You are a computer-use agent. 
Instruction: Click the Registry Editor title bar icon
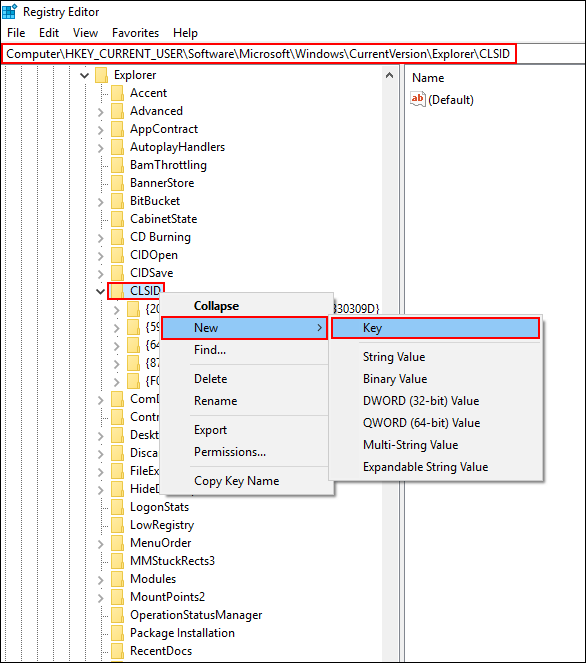click(x=9, y=11)
